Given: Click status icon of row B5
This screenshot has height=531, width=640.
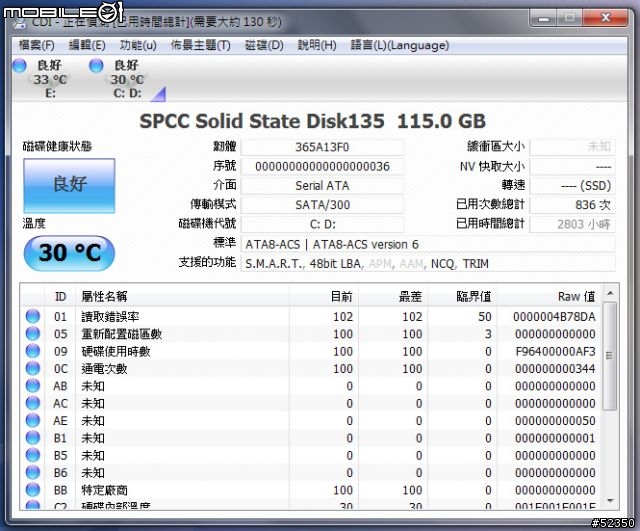Looking at the screenshot, I should tap(33, 455).
